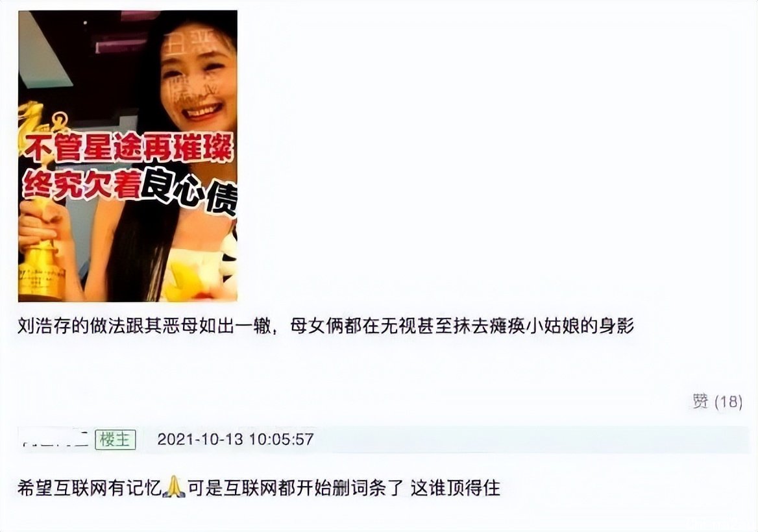Image resolution: width=758 pixels, height=532 pixels.
Task: Click the red caption 不管星途再璀璨
Action: (x=129, y=148)
